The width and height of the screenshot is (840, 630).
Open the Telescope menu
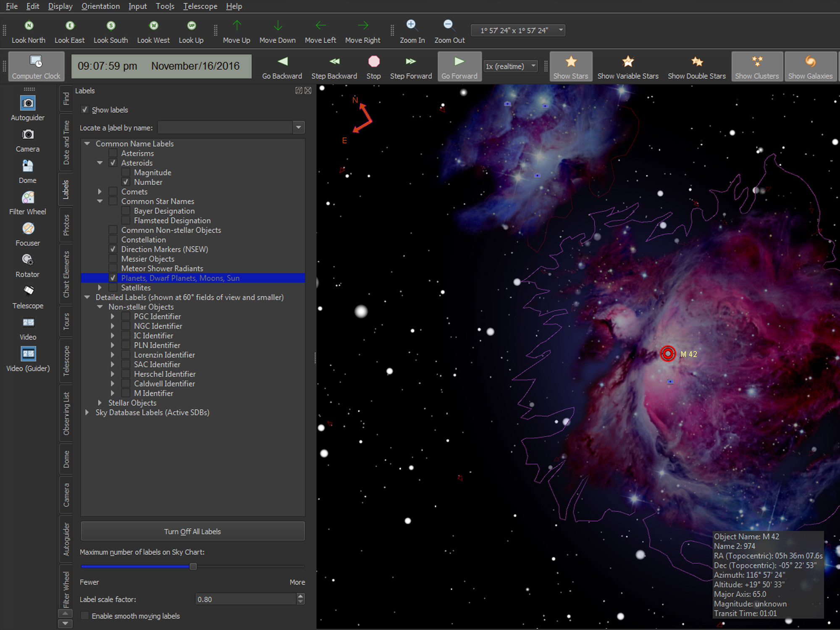pos(200,6)
